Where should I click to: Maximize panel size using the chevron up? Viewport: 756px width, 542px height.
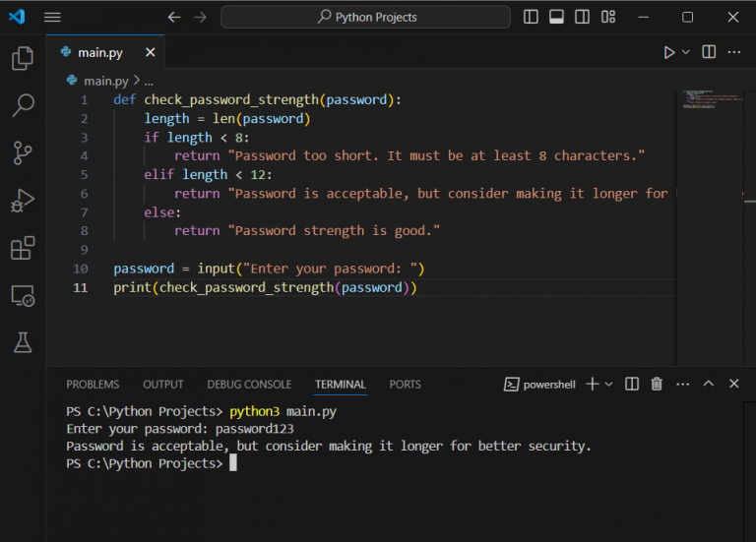(x=708, y=384)
